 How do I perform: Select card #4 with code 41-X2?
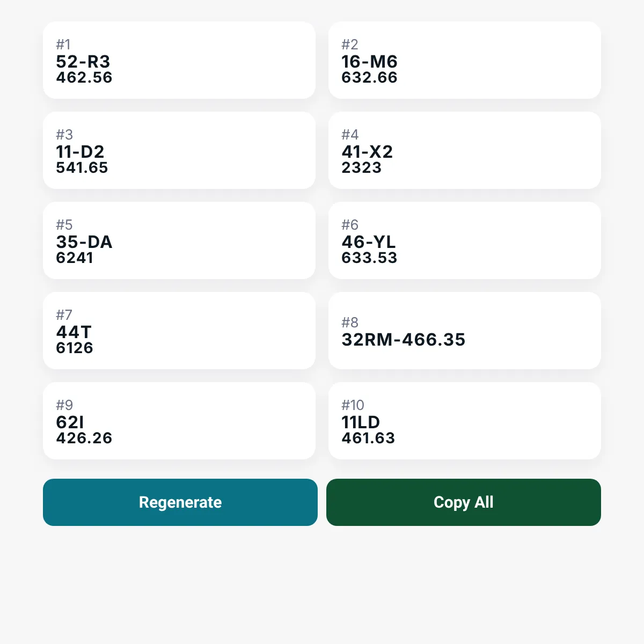point(465,150)
